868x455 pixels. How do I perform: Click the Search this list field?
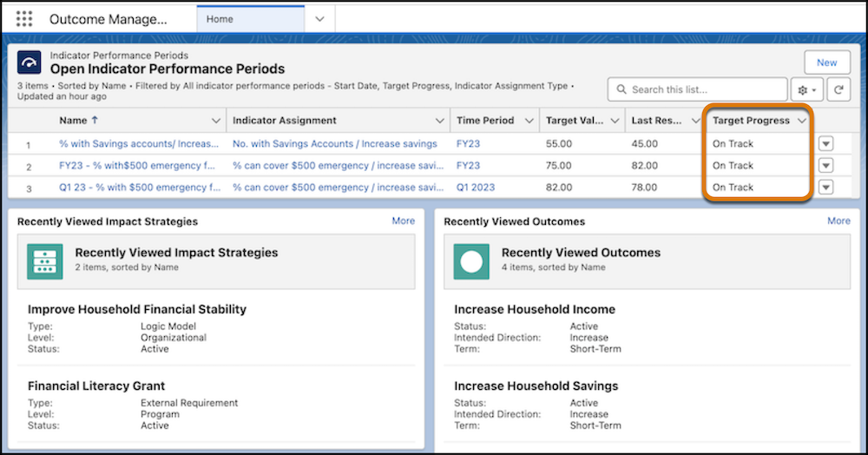[698, 89]
